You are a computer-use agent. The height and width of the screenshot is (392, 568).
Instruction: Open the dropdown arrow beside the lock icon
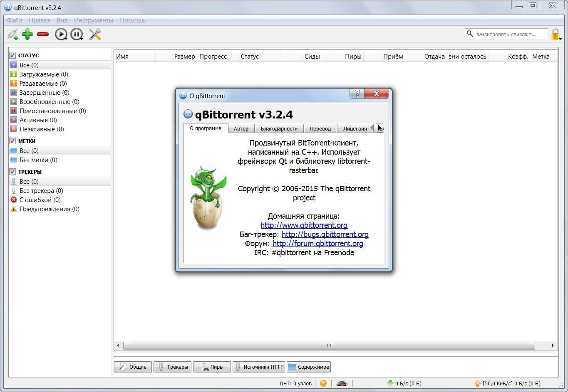pyautogui.click(x=561, y=39)
